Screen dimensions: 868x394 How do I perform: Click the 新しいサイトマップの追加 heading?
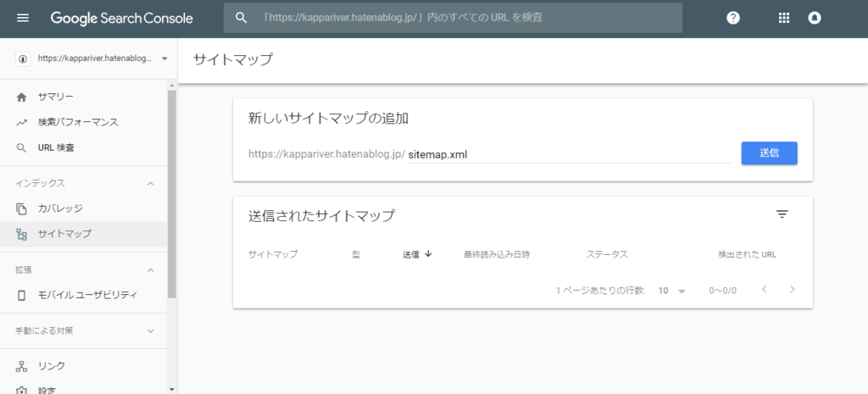(329, 119)
